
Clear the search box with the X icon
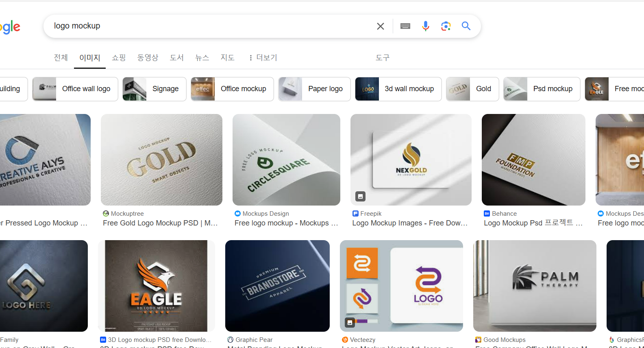click(x=381, y=26)
